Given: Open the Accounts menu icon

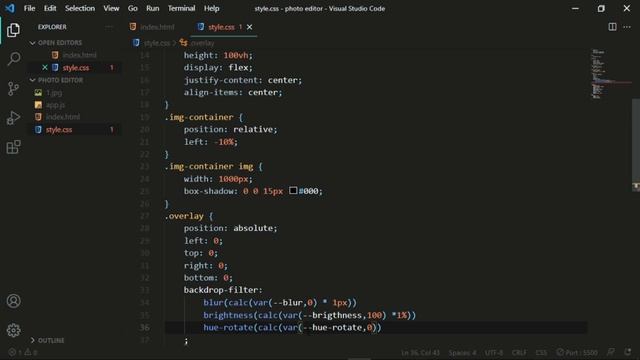Looking at the screenshot, I should coord(13,301).
